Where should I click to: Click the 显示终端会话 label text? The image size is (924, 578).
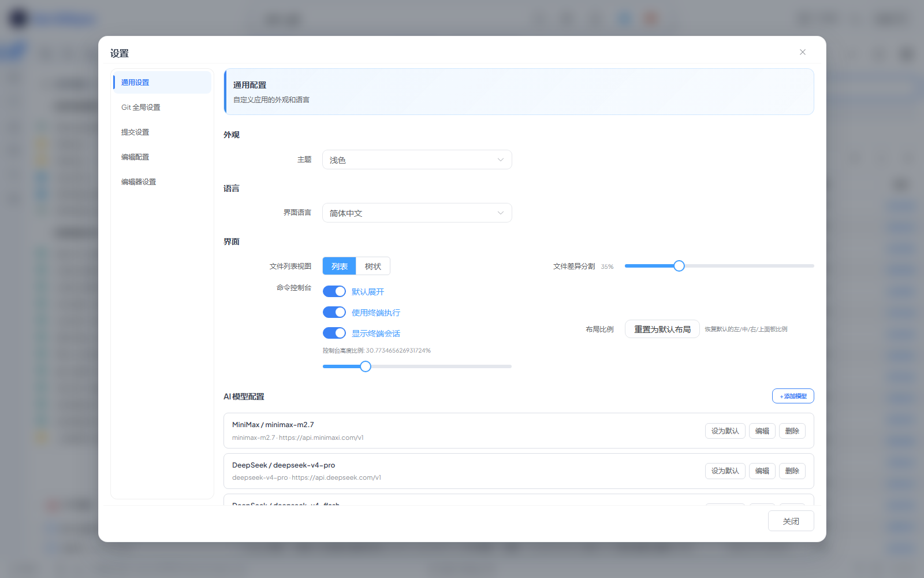pyautogui.click(x=376, y=334)
